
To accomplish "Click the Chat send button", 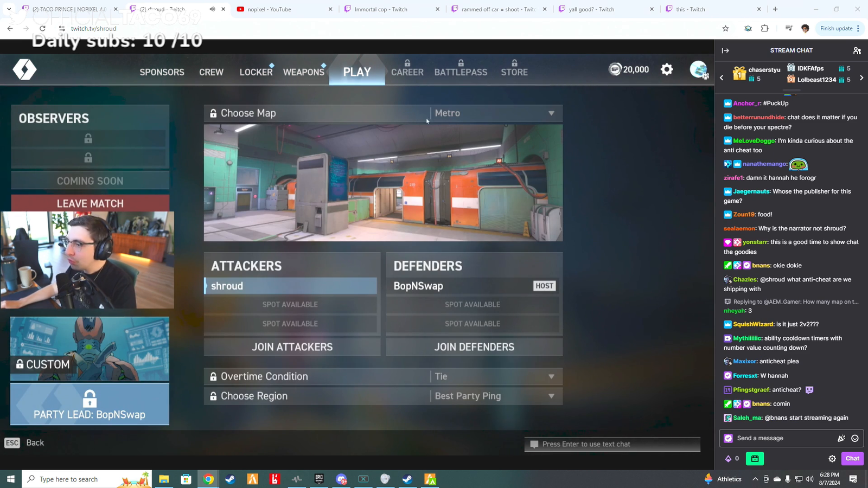I will point(852,459).
